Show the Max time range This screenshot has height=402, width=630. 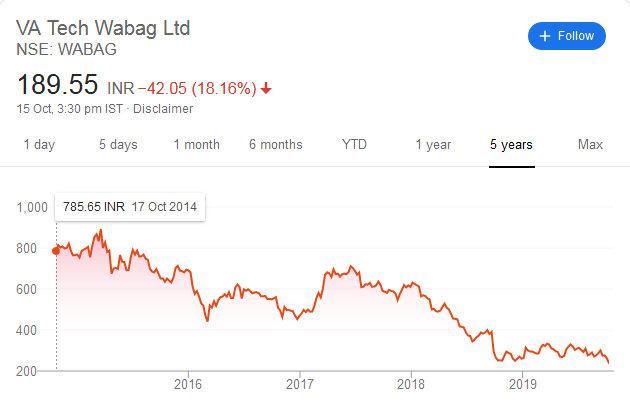590,145
